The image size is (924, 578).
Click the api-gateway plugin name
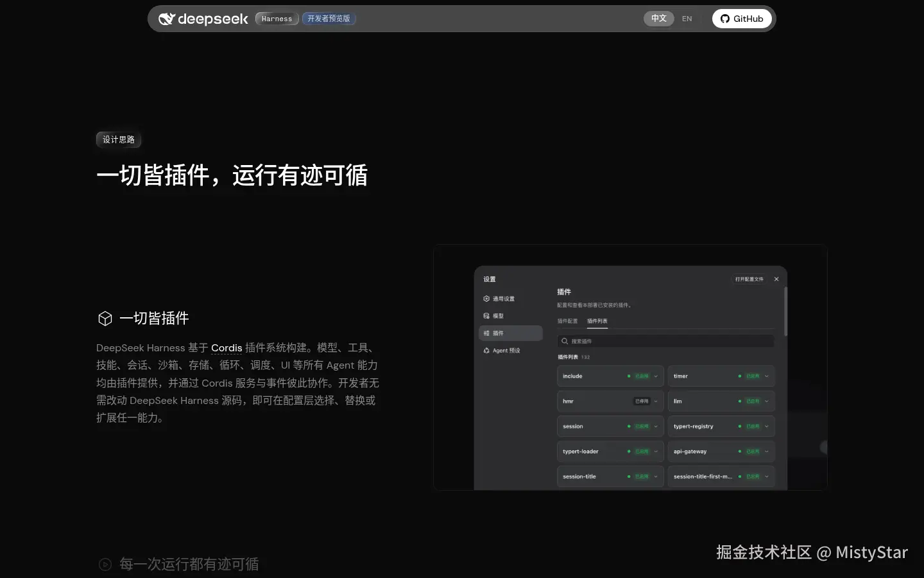pyautogui.click(x=690, y=451)
